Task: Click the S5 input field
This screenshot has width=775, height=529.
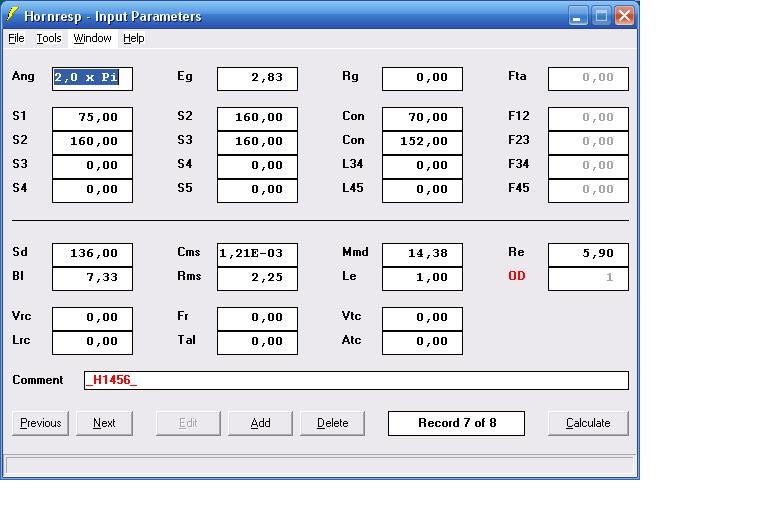Action: 258,190
